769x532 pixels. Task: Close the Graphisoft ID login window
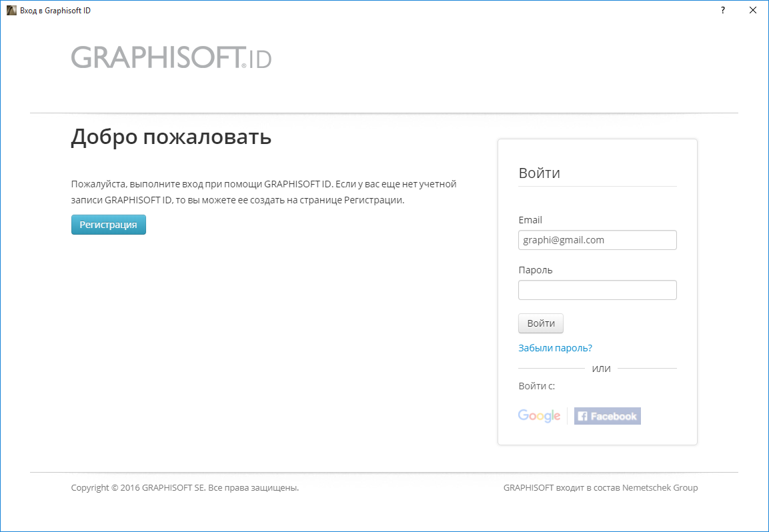point(752,10)
